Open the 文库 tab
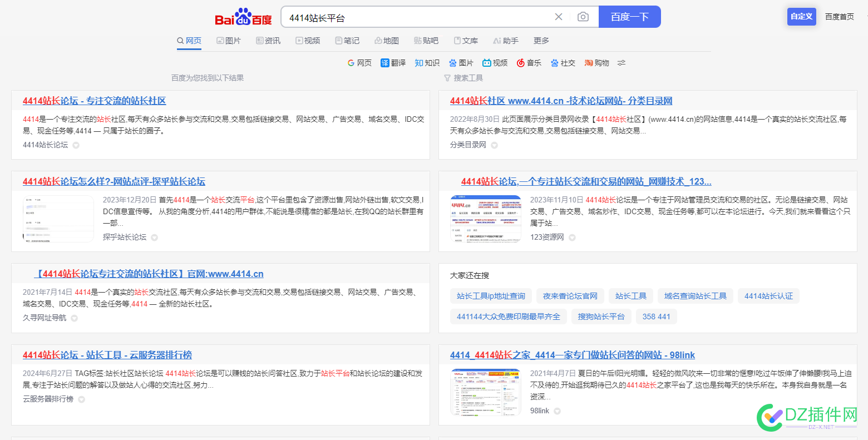 pos(466,41)
